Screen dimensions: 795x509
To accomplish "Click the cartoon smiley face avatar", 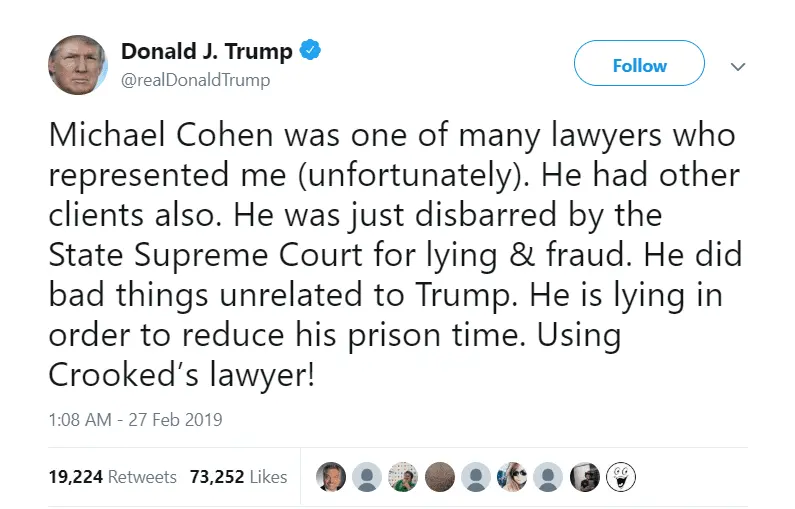I will click(620, 477).
